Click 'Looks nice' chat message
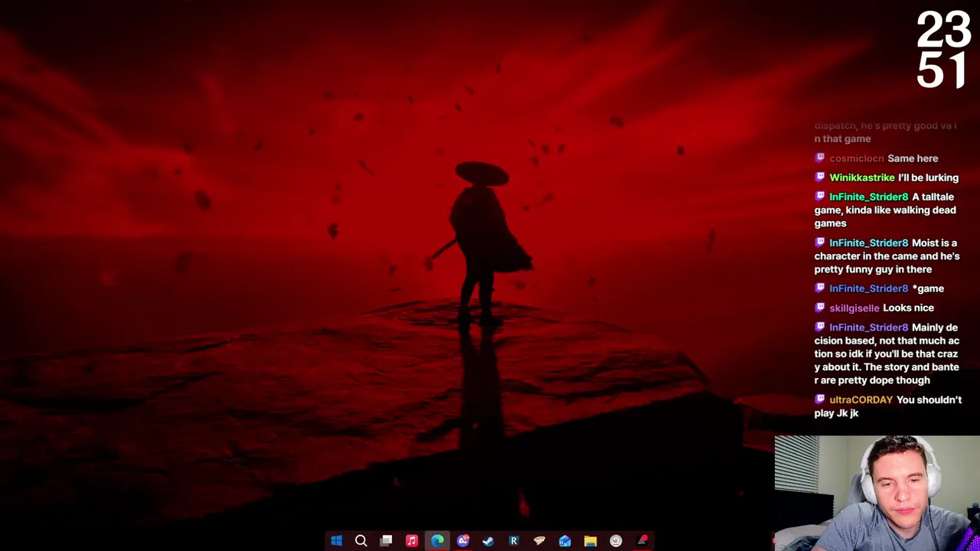 908,308
